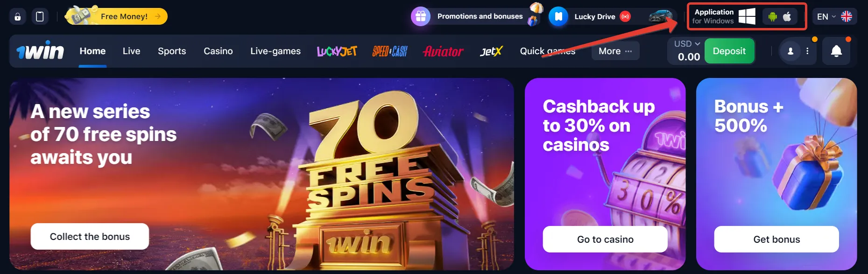Expand the More menu
Screen dimensions: 868x274
pos(615,51)
